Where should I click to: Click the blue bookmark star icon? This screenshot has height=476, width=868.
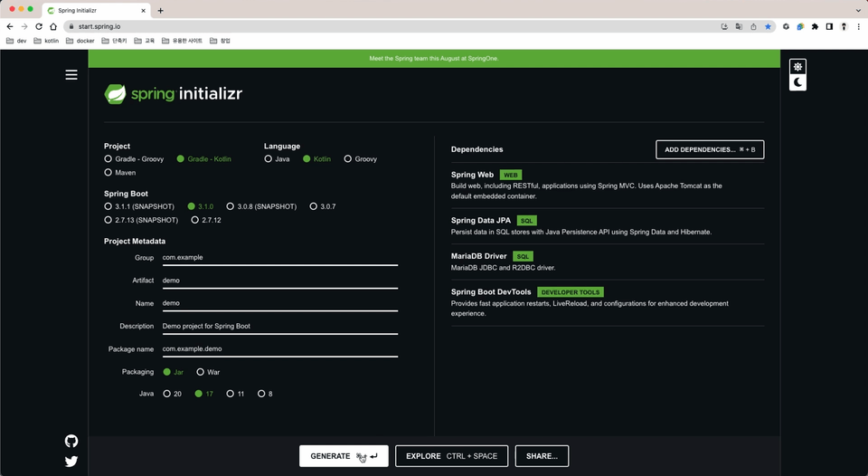(x=768, y=26)
